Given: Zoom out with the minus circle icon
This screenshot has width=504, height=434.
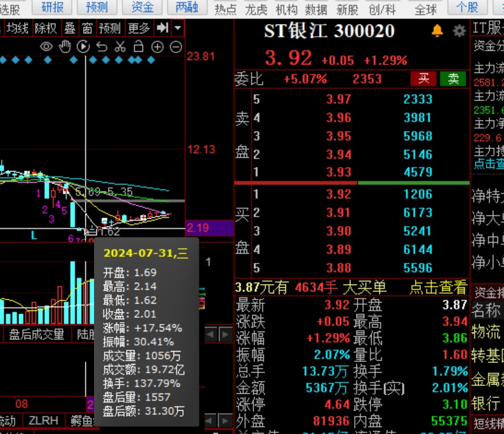Looking at the screenshot, I should tap(176, 47).
